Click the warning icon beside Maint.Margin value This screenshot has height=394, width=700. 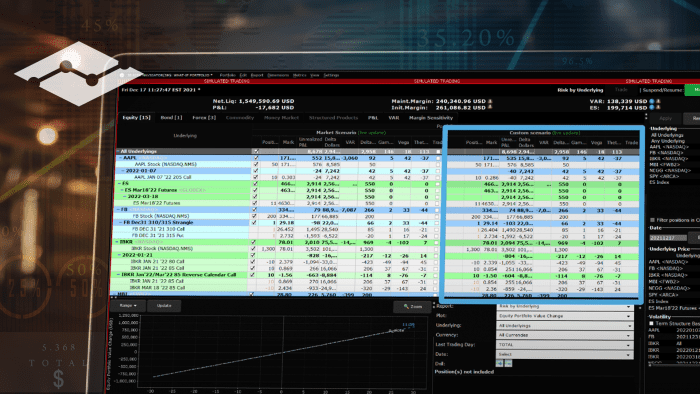[490, 101]
